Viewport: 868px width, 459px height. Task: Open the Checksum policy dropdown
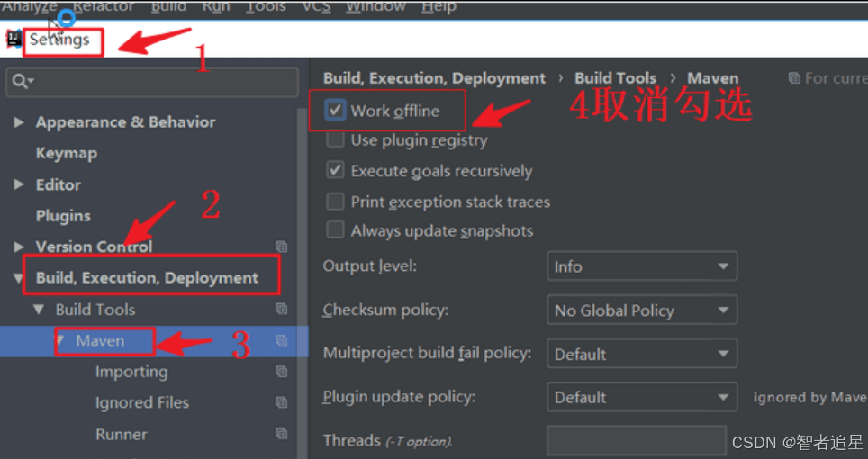click(x=642, y=310)
